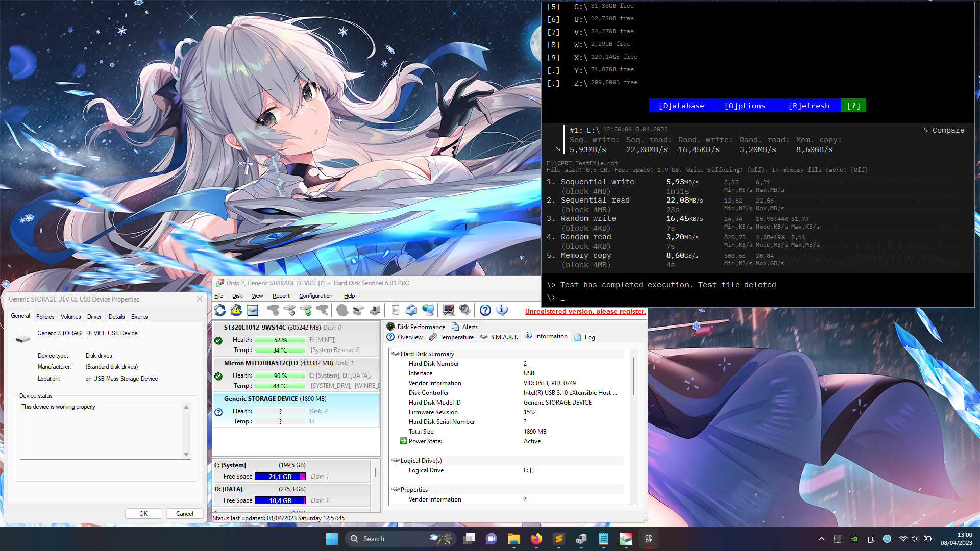This screenshot has width=980, height=551.
Task: Click the page report icon in toolbar
Action: pos(396,310)
